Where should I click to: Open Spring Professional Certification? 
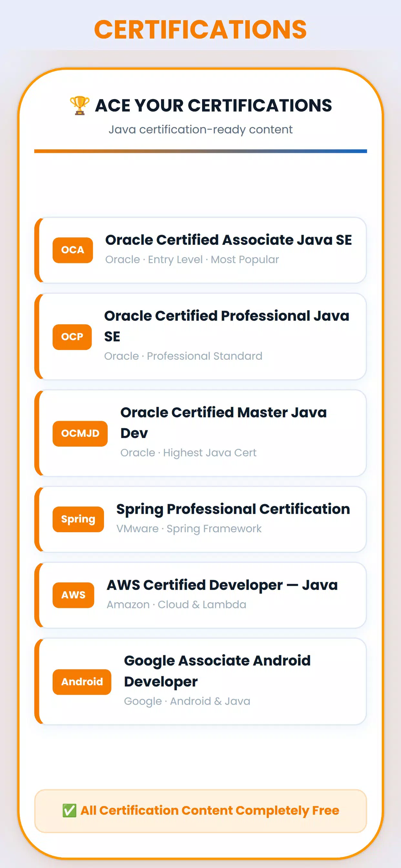tap(200, 519)
